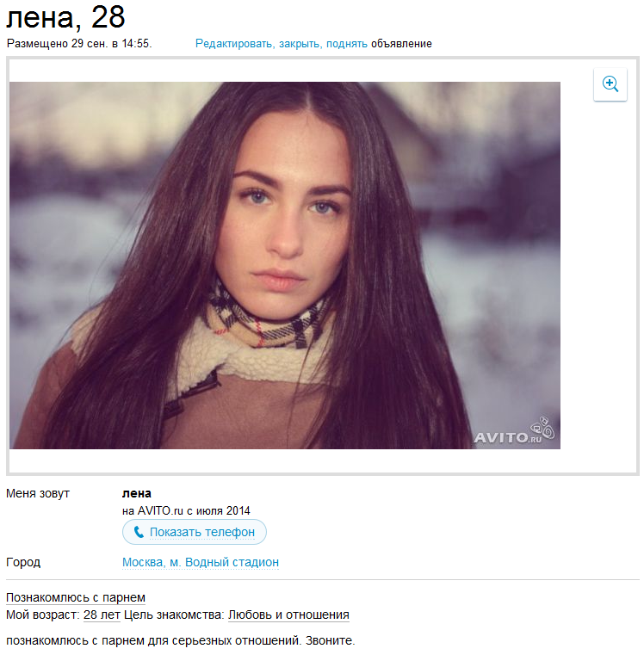Select the м. Водный стадион metro link
This screenshot has height=661, width=644.
pos(224,562)
